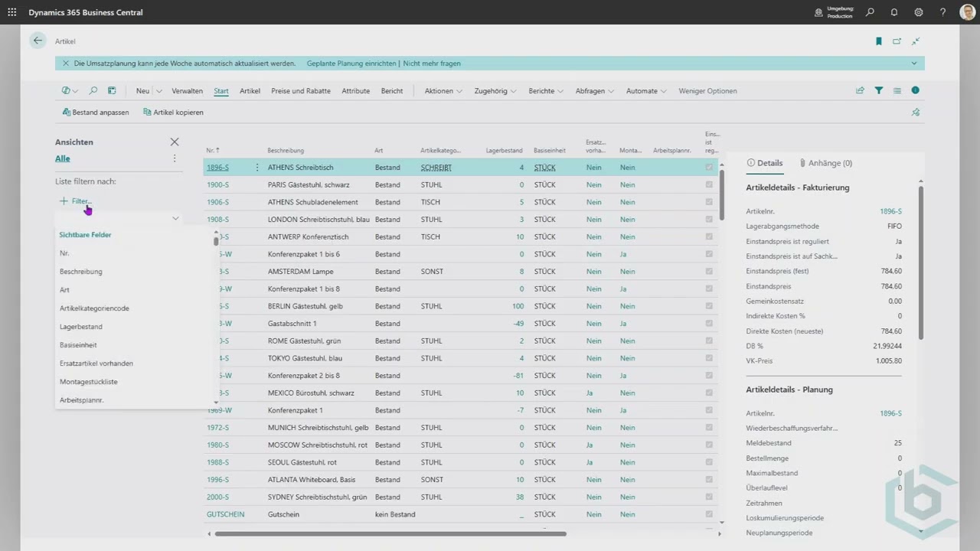Click the pin action bar icon
Screen dimensions: 980x551
(x=915, y=112)
